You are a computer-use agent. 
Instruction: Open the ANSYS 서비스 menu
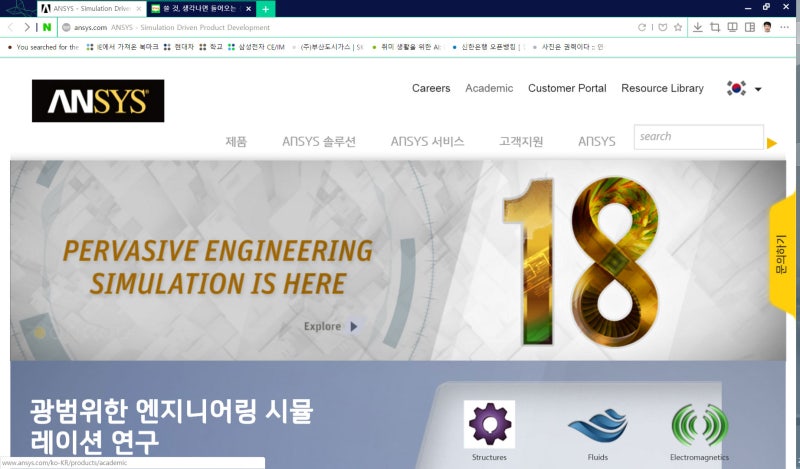tap(428, 141)
